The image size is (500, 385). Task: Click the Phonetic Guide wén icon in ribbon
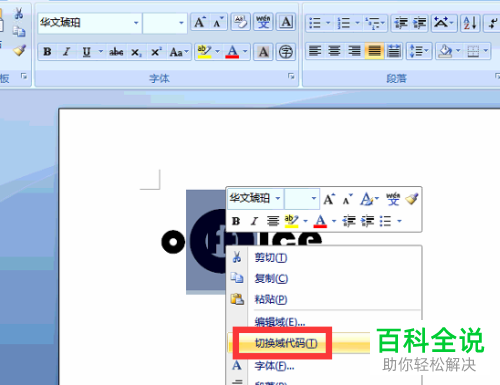(x=263, y=22)
